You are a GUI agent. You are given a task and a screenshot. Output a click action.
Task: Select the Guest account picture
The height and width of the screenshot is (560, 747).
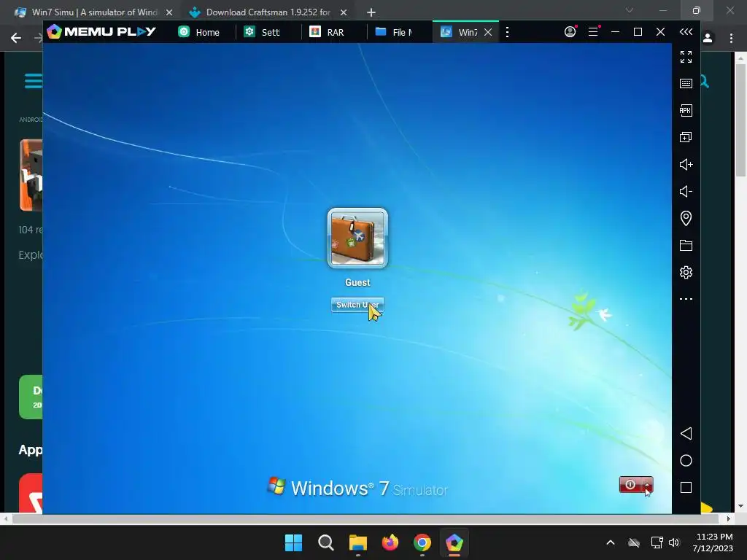pyautogui.click(x=357, y=238)
